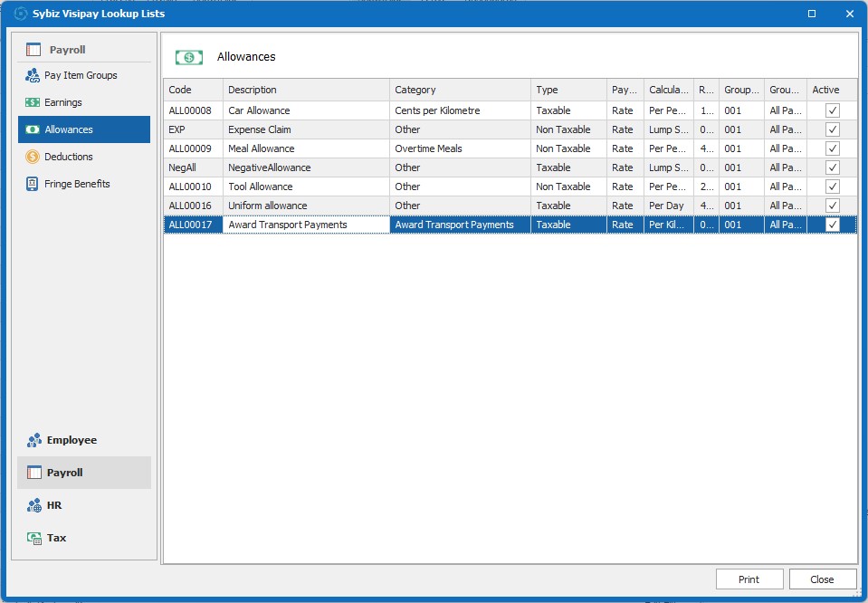Sort by the Description column header
Viewport: 868px width, 603px height.
pos(306,90)
